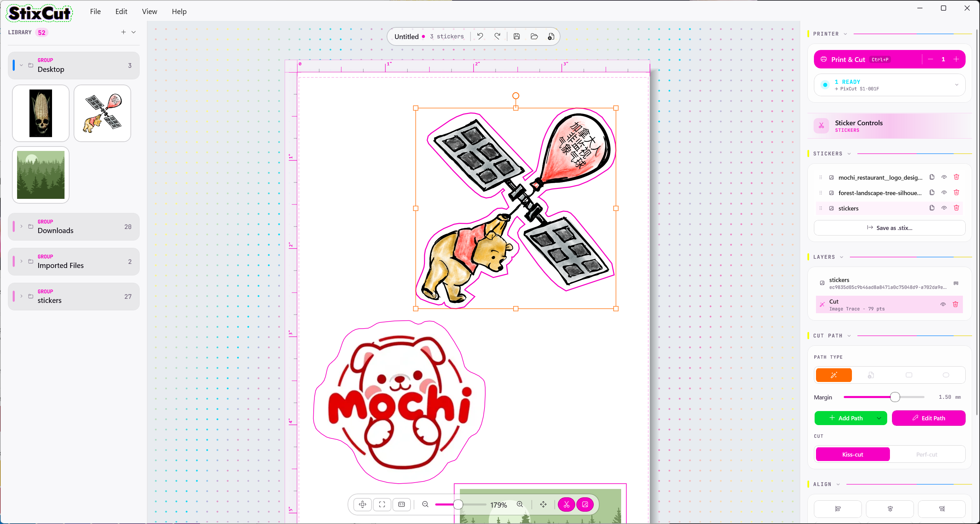Toggle visibility of 'stickers' sticker entry

pos(944,208)
